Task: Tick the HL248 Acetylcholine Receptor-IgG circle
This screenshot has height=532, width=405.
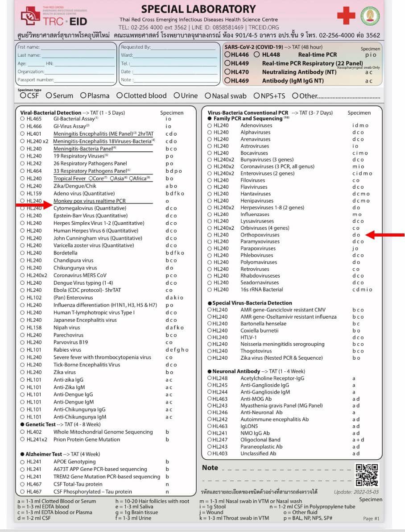Action: pyautogui.click(x=210, y=378)
